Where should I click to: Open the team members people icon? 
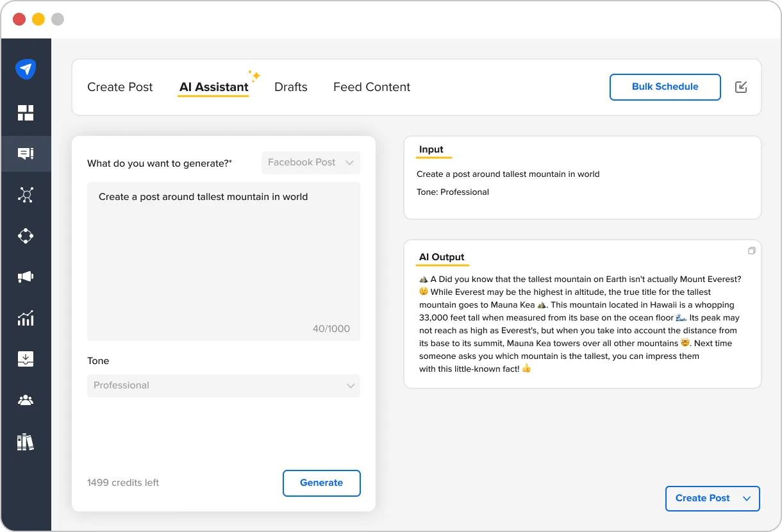26,401
